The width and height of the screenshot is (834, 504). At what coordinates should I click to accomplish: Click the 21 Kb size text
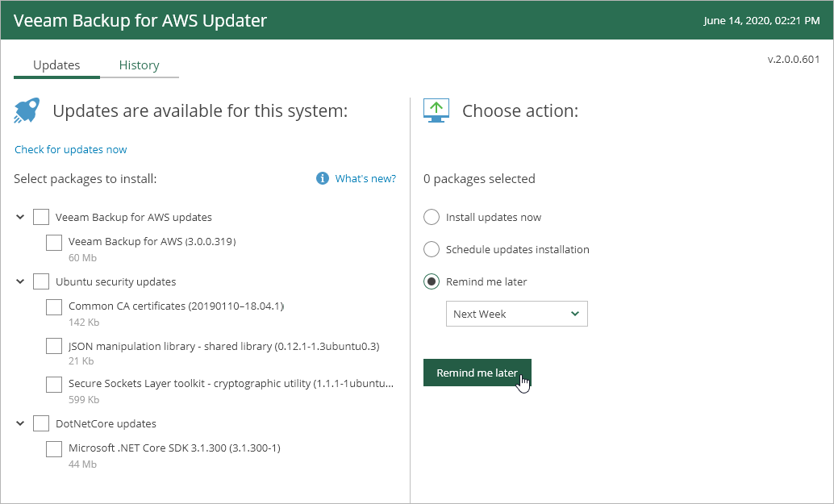pyautogui.click(x=81, y=361)
